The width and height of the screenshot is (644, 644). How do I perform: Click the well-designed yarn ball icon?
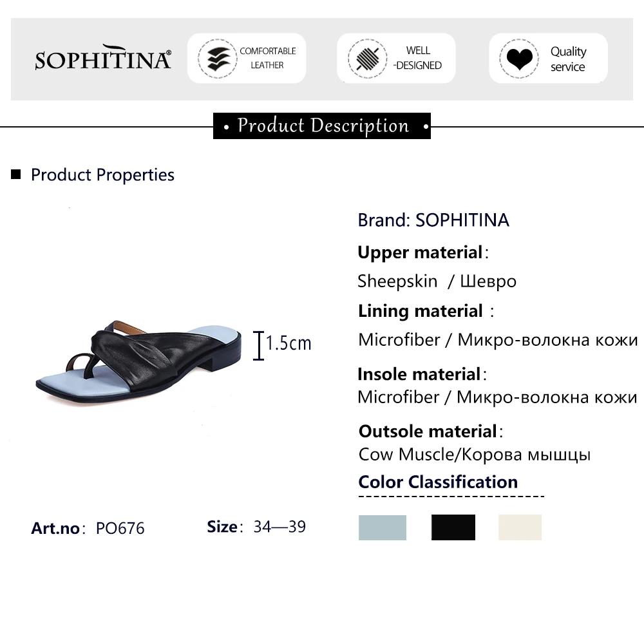pos(365,59)
